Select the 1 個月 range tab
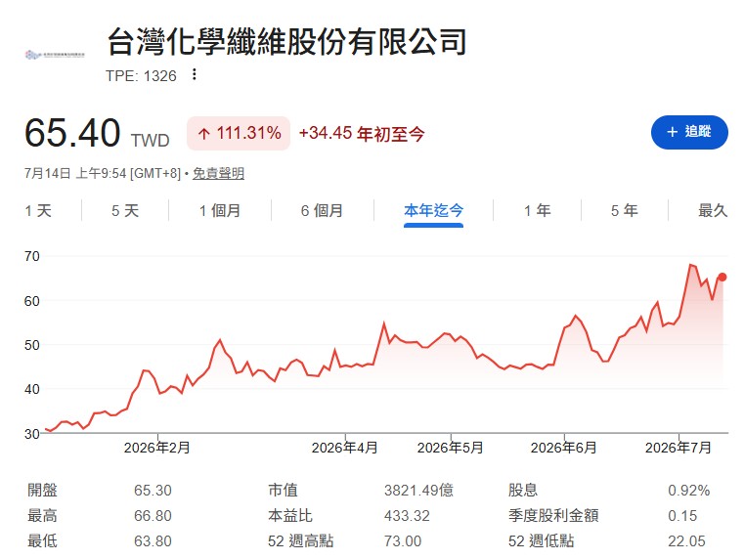This screenshot has height=560, width=744. pos(220,210)
